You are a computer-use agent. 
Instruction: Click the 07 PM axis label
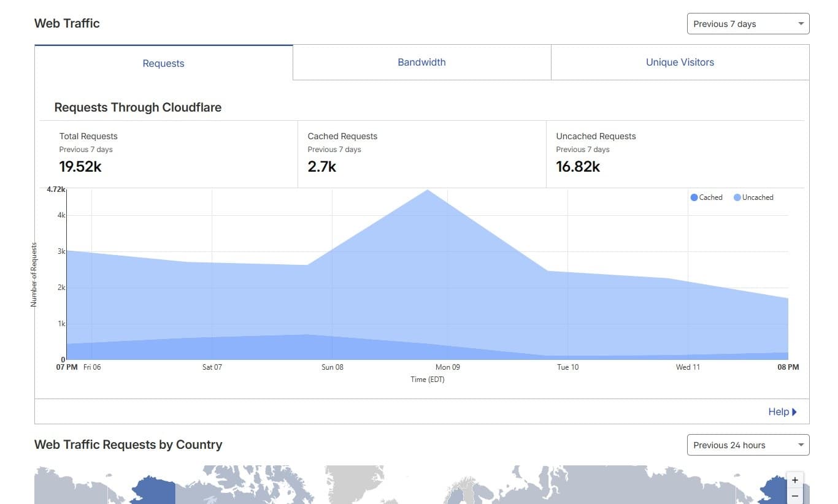(67, 367)
